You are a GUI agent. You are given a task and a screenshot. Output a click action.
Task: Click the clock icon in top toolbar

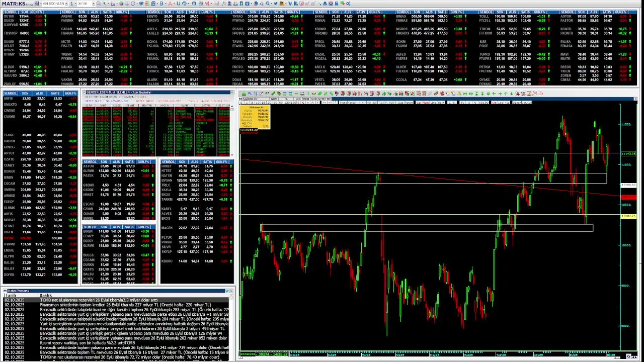coord(132,4)
